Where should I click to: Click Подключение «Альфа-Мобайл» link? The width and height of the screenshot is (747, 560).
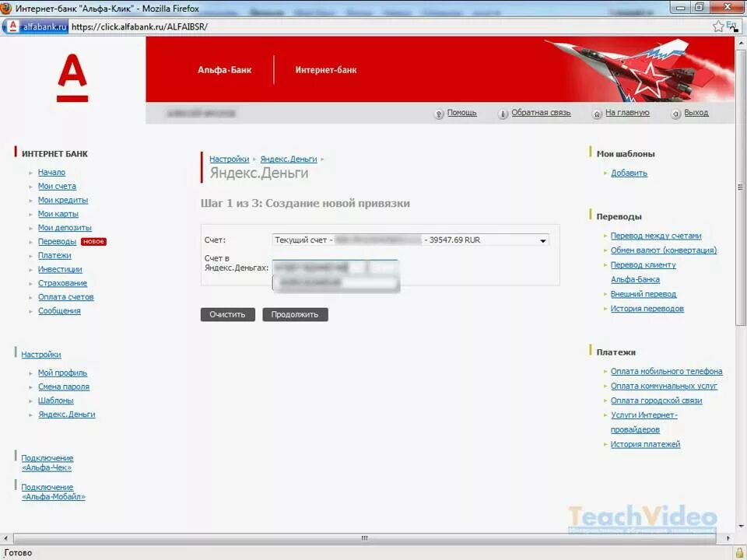point(54,492)
